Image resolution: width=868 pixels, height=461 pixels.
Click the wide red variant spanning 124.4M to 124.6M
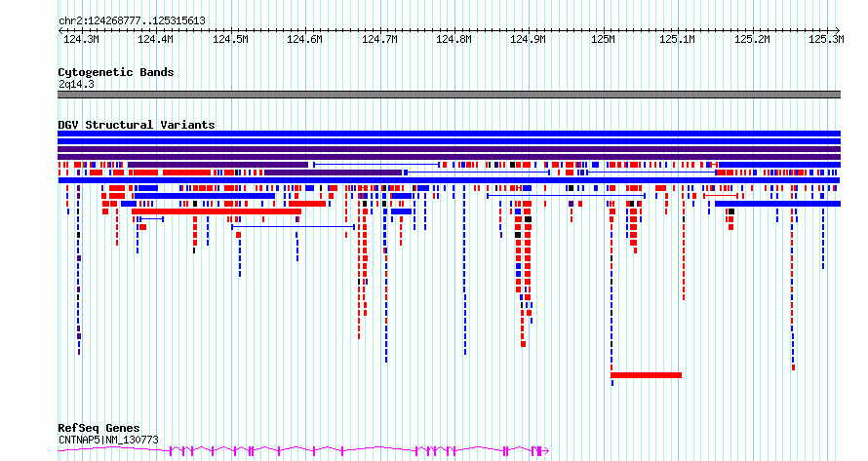pos(217,211)
